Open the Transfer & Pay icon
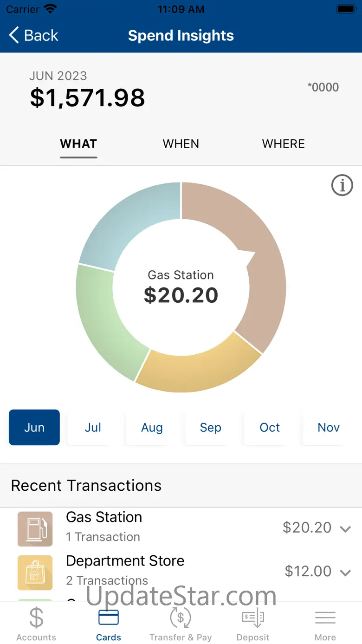The height and width of the screenshot is (644, 362). click(x=181, y=618)
